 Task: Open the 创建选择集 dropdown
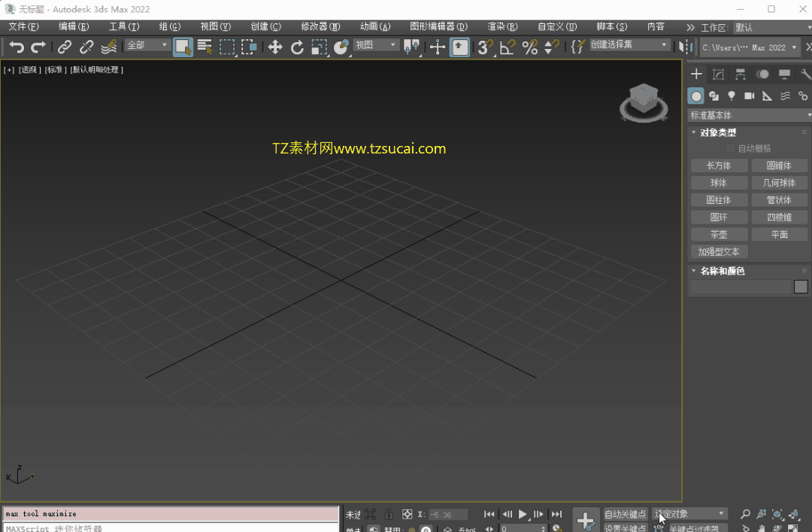tap(629, 45)
